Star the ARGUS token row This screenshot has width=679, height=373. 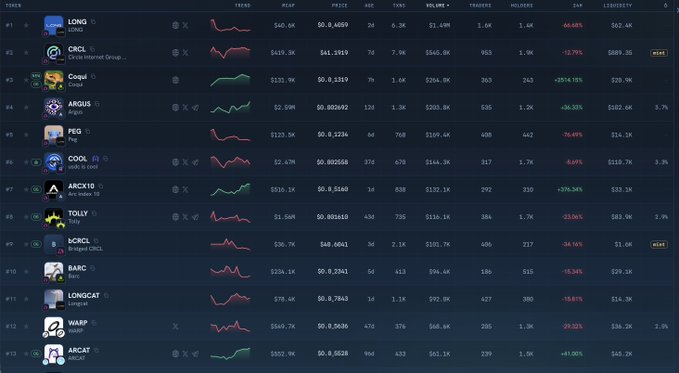(26, 107)
